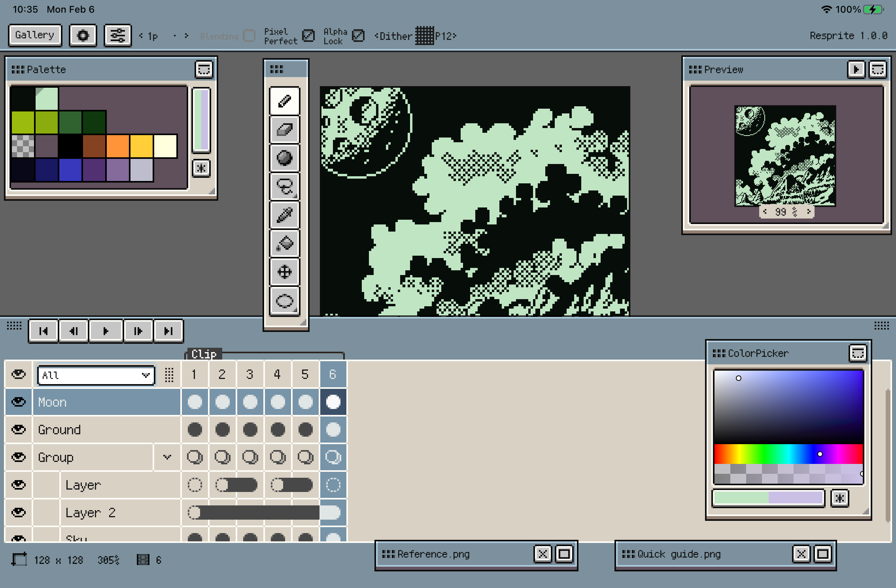Hide the Ground layer
Viewport: 896px width, 588px height.
[18, 430]
